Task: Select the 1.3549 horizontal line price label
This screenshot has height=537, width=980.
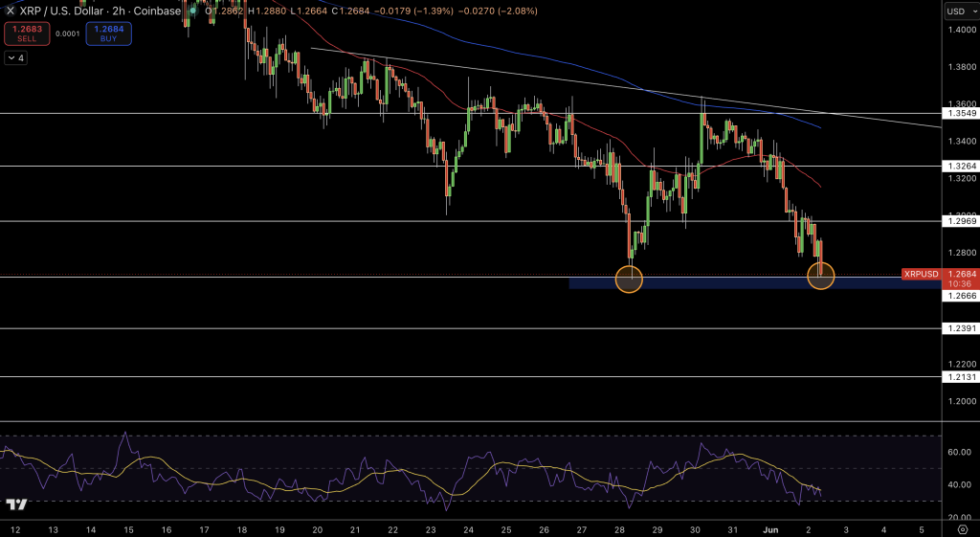Action: tap(960, 113)
